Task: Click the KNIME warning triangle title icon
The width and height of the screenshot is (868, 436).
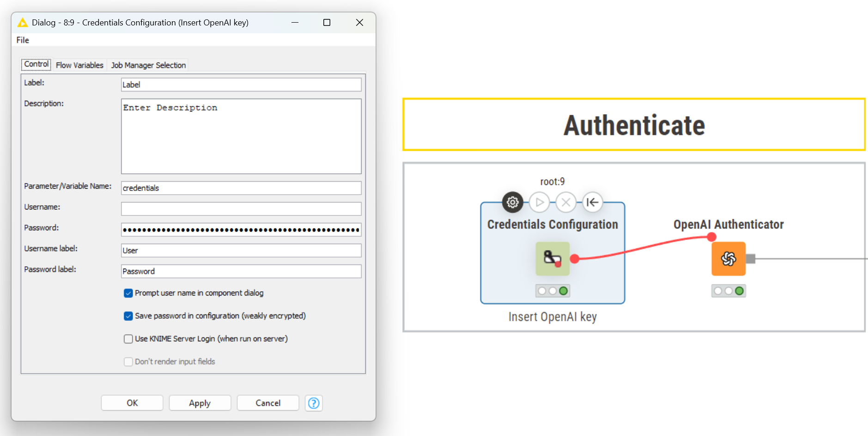Action: pyautogui.click(x=22, y=22)
